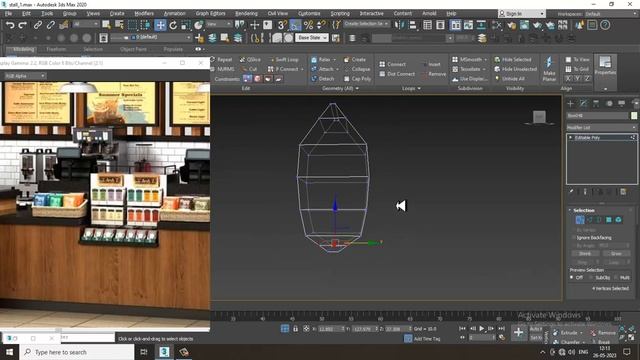Toggle the Set Key mode button
Screen dimensions: 640x360
535,338
